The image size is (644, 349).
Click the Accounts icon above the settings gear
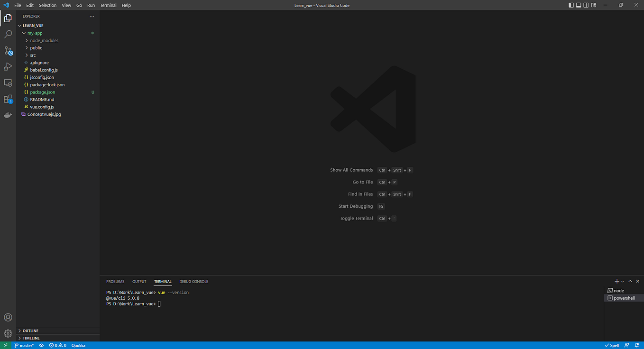[8, 317]
